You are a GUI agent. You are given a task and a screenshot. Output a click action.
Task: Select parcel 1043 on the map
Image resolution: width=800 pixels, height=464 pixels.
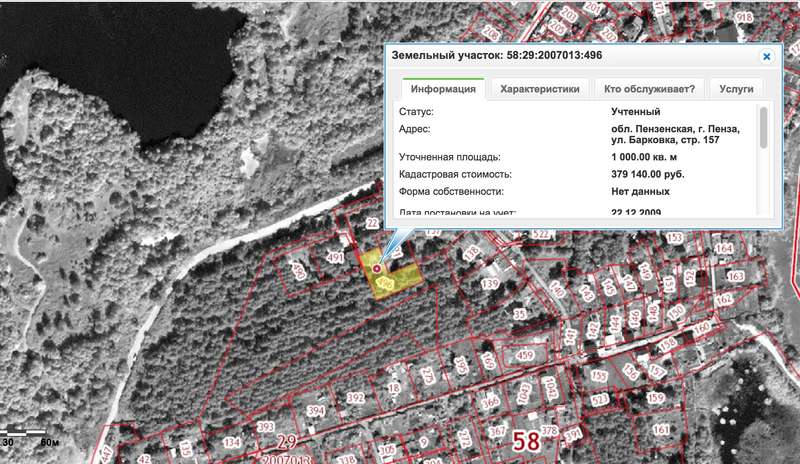coord(524,394)
